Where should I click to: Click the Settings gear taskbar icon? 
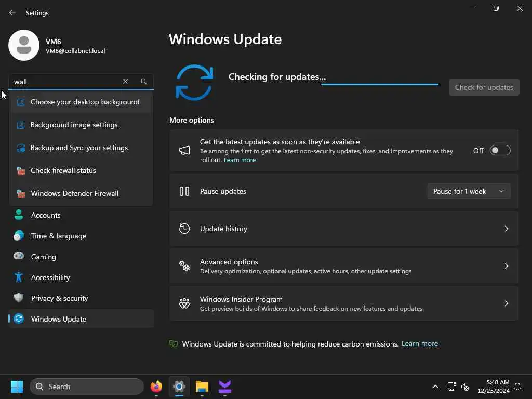pos(179,387)
